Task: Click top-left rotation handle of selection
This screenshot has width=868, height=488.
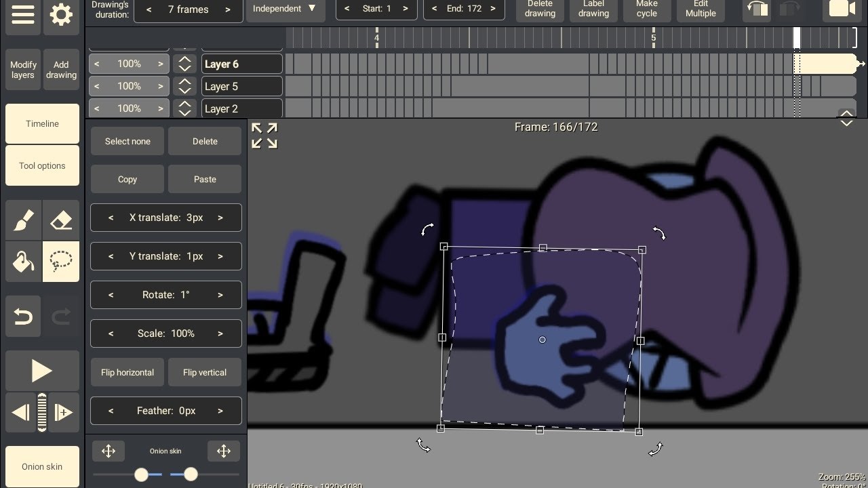Action: point(427,230)
